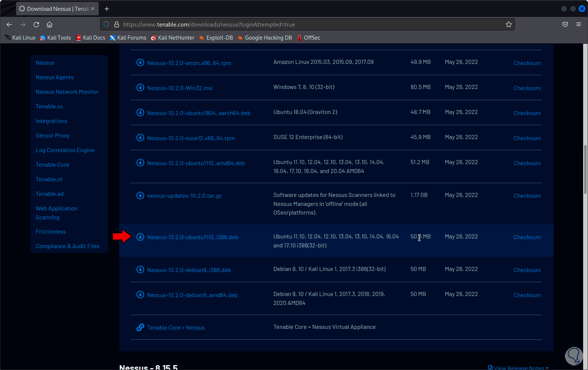Download Nessus-10.2.0-debian9_i386.deb file link

point(189,270)
